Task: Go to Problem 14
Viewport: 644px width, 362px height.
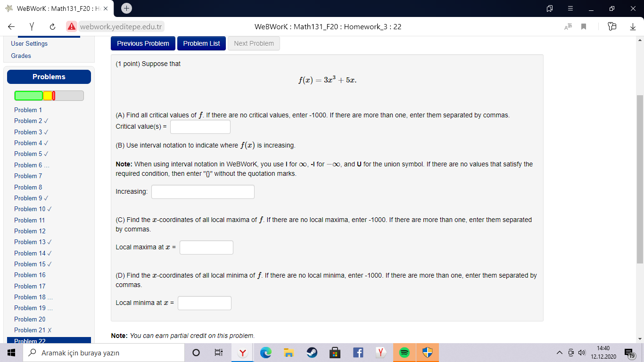Action: (33, 253)
